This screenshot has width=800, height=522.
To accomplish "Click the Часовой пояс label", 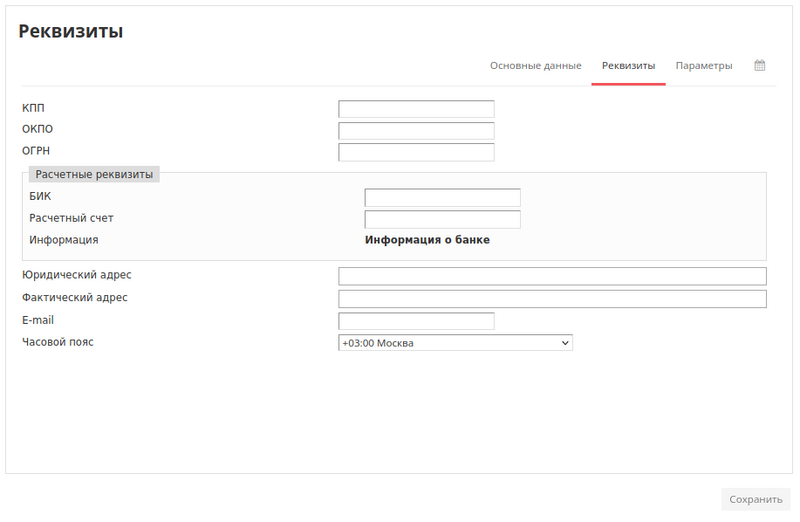I will tap(58, 342).
